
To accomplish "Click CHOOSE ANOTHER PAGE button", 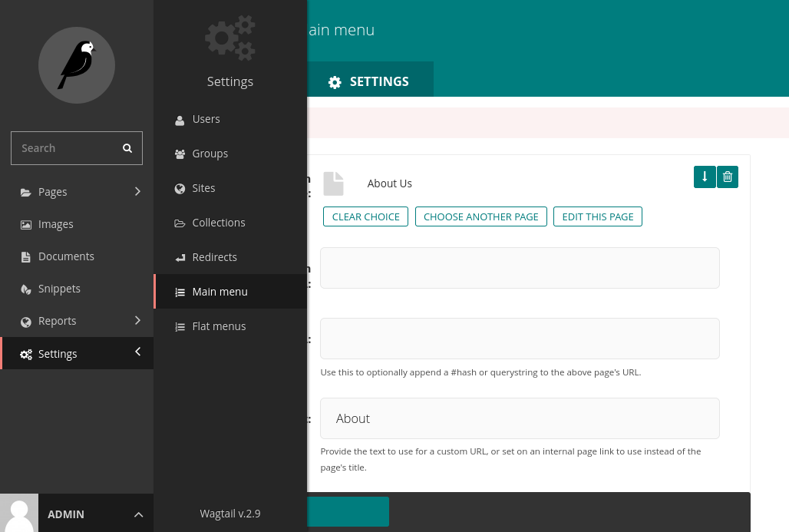I will [481, 216].
